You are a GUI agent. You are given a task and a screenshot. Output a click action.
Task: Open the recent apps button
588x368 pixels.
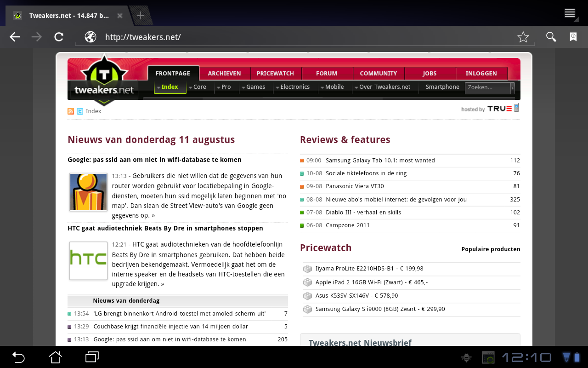[x=92, y=357]
